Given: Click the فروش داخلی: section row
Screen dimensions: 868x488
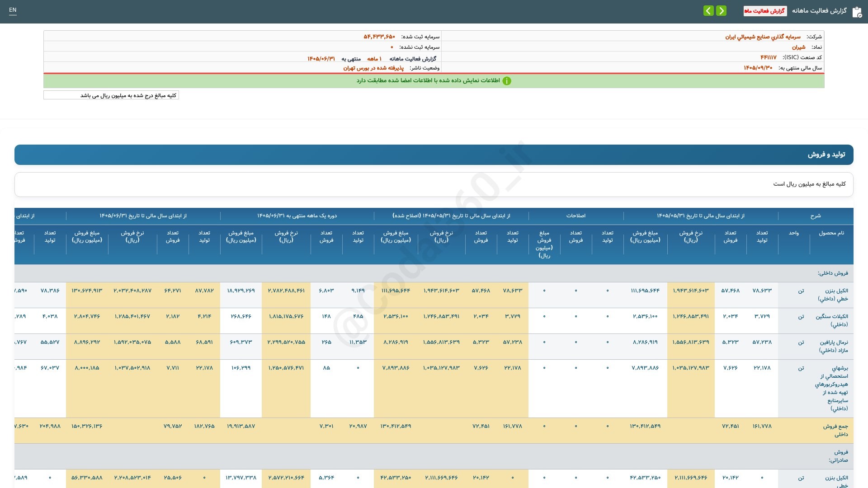Looking at the screenshot, I should click(x=434, y=273).
